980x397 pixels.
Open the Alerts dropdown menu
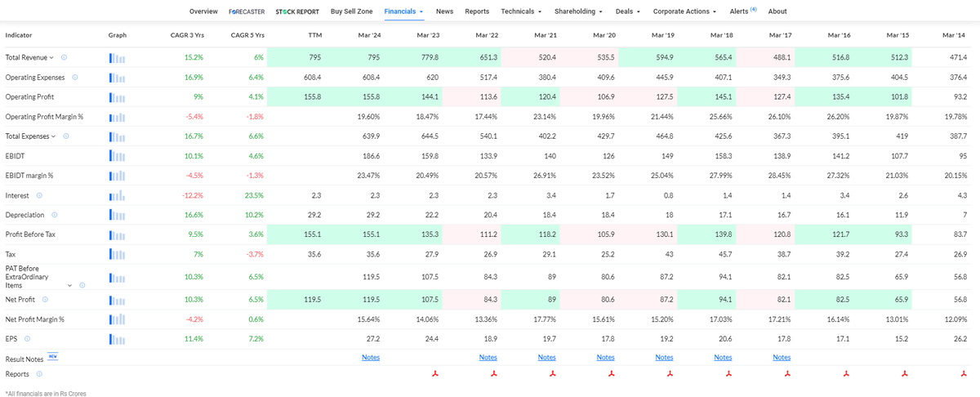pyautogui.click(x=742, y=11)
